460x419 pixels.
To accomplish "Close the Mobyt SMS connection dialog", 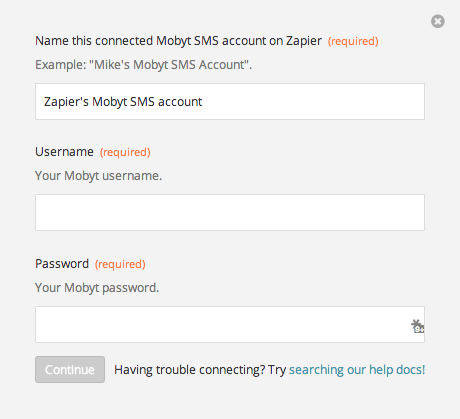I will pos(437,21).
